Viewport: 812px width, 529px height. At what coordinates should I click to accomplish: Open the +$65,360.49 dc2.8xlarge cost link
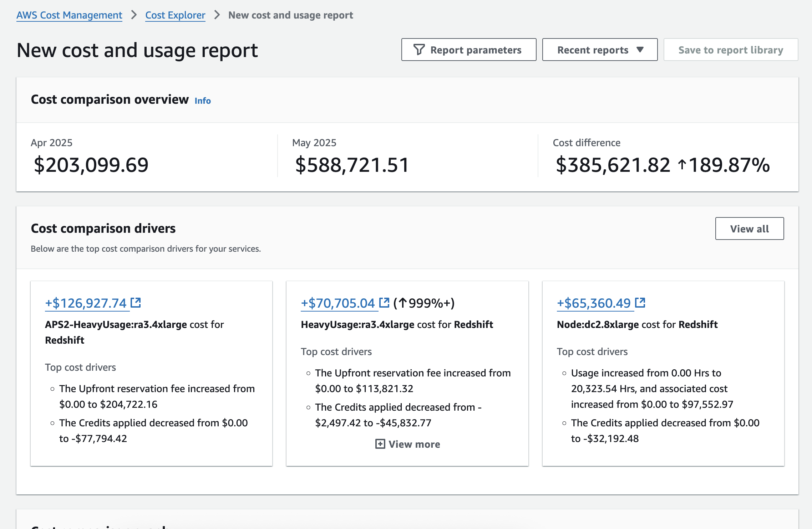tap(594, 303)
